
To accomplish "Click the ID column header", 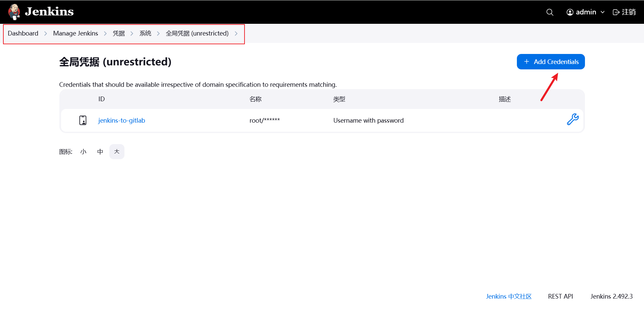I will coord(102,99).
